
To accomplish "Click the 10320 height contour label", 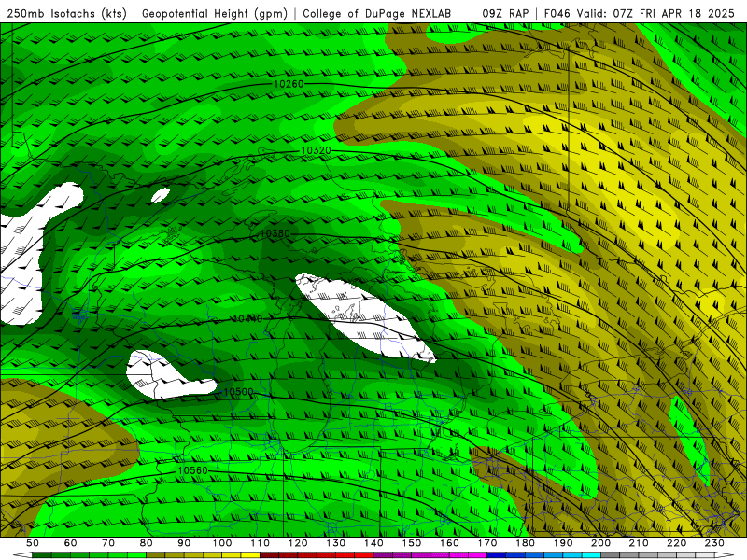I will 317,150.
